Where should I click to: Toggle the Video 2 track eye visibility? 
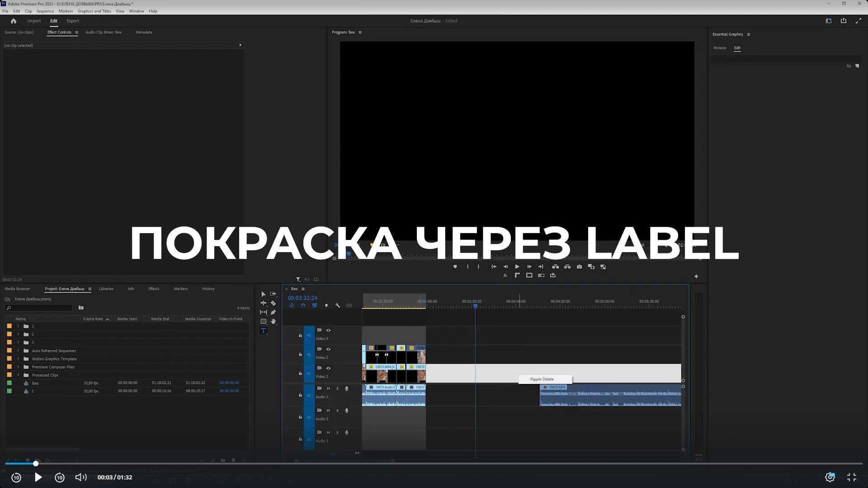coord(329,349)
